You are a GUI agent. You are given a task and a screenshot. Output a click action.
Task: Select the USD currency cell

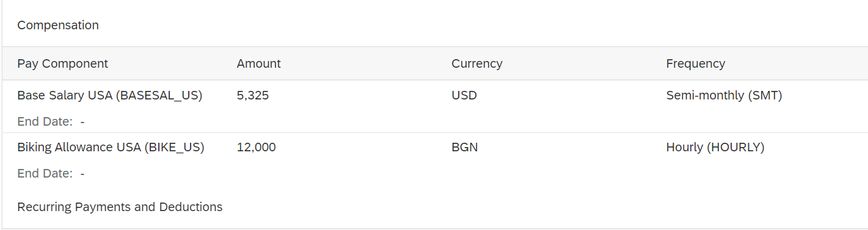click(x=464, y=96)
